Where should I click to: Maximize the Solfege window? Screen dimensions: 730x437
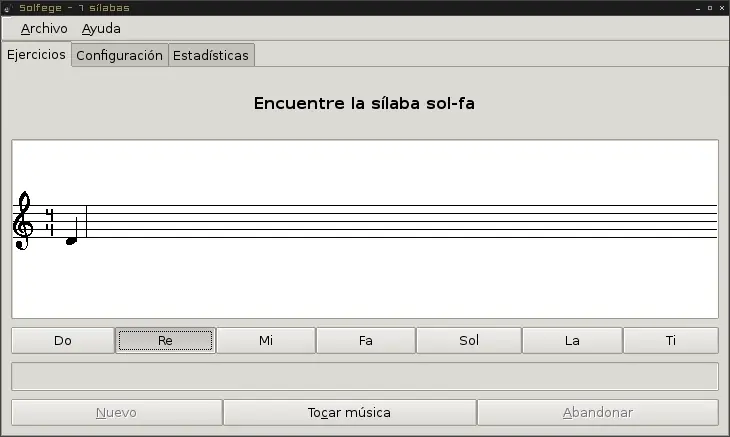[x=708, y=7]
